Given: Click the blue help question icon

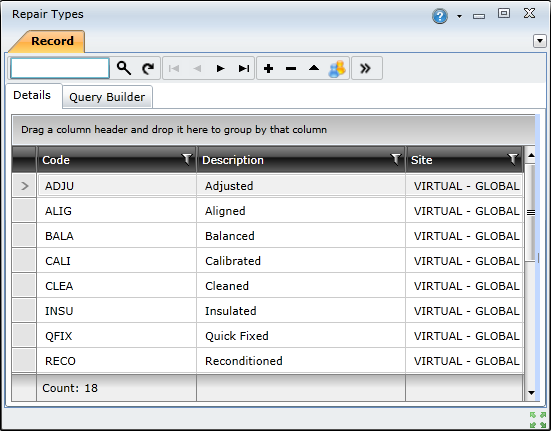Looking at the screenshot, I should click(x=440, y=16).
